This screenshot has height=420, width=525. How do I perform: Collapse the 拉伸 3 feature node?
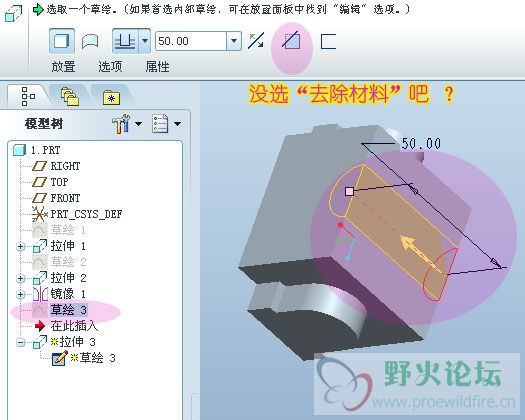[x=20, y=342]
